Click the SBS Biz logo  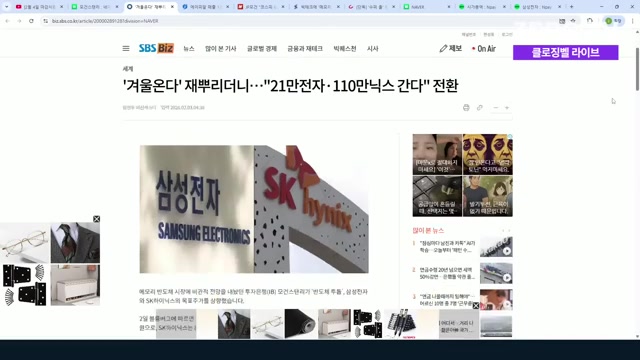point(156,48)
